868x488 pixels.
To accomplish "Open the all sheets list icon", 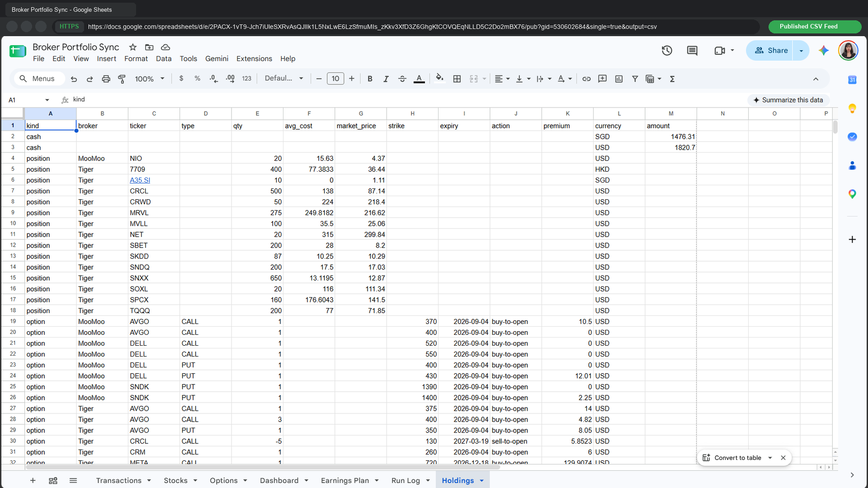I will point(73,480).
